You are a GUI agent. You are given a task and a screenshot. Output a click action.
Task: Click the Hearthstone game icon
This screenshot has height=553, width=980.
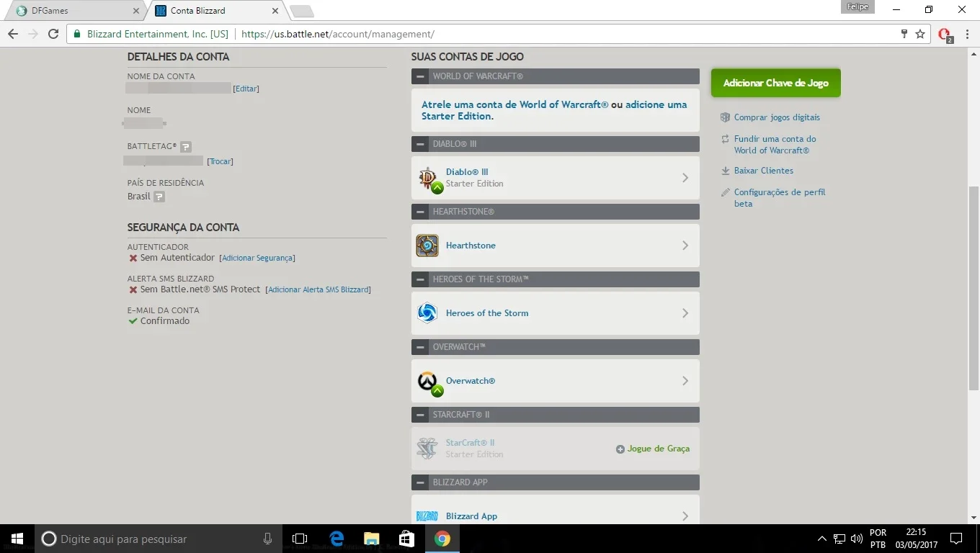point(427,246)
